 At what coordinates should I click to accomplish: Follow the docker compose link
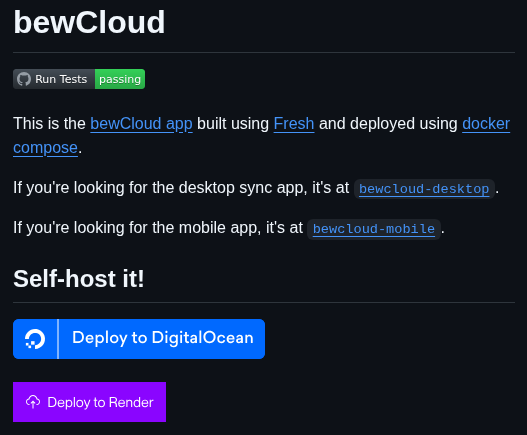tap(486, 124)
